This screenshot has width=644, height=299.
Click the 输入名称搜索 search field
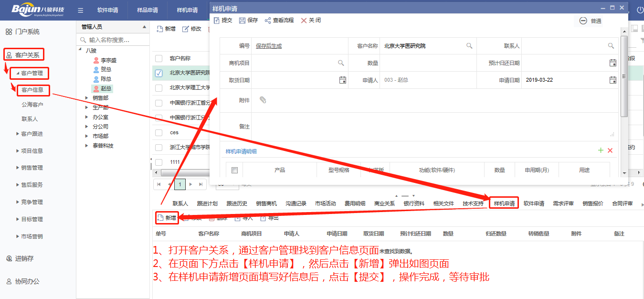tap(115, 40)
